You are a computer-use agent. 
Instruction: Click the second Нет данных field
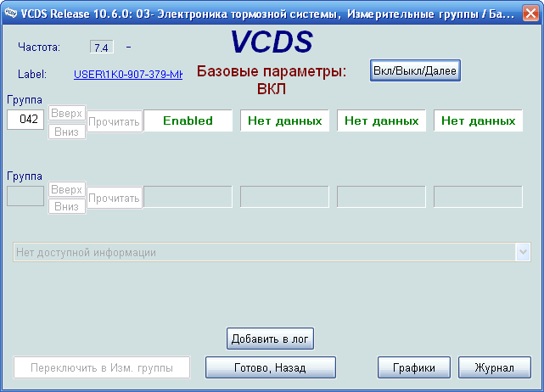click(381, 120)
